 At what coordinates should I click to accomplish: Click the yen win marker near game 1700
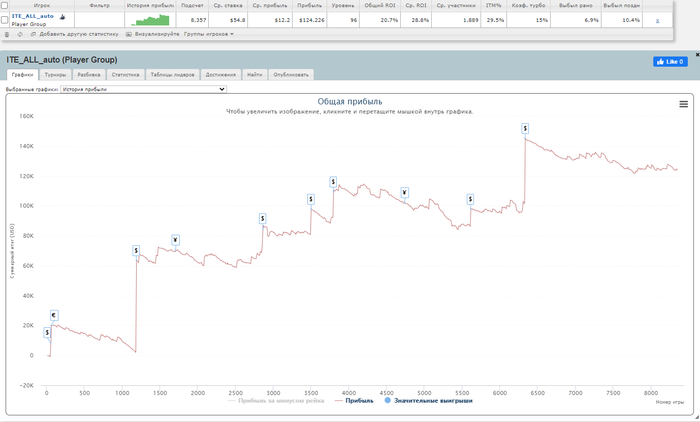pyautogui.click(x=175, y=240)
